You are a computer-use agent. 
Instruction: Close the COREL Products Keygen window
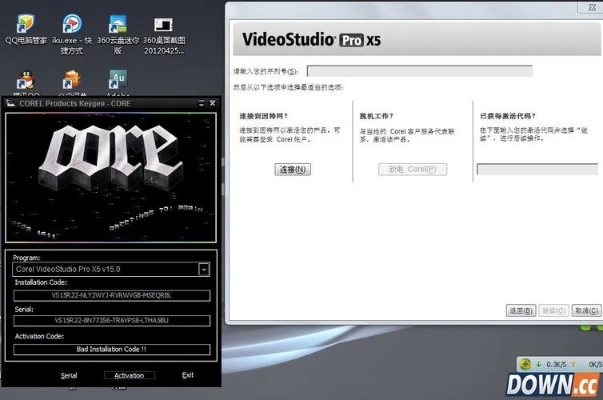(x=212, y=103)
